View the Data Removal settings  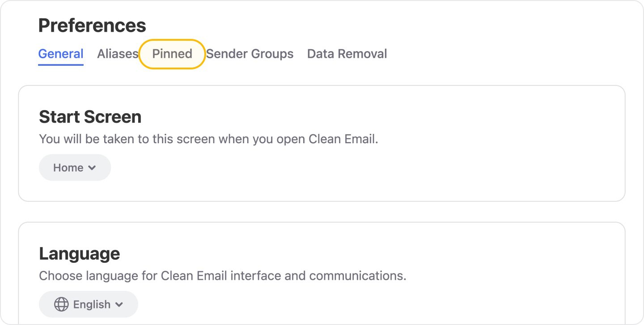[347, 54]
